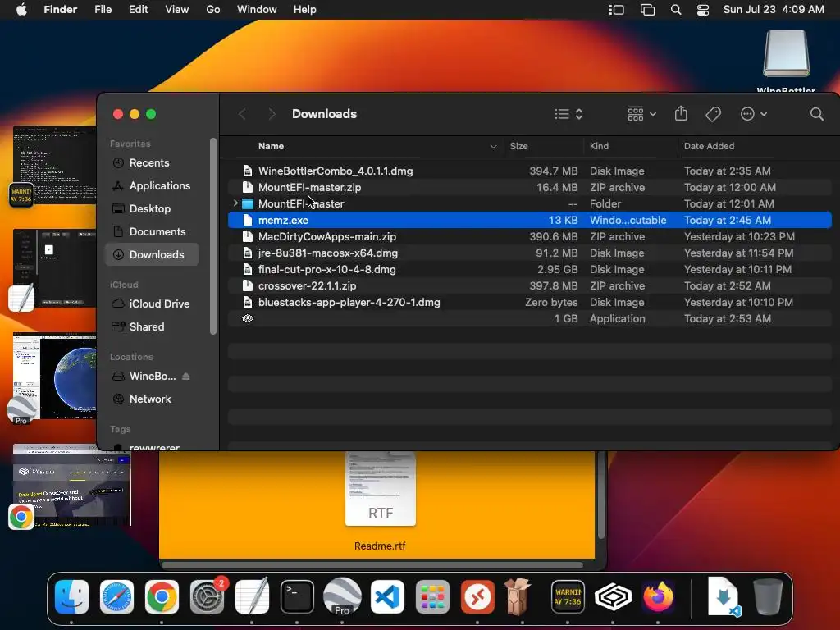Open Spotlight search in menu bar
Image resolution: width=840 pixels, height=630 pixels.
676,10
